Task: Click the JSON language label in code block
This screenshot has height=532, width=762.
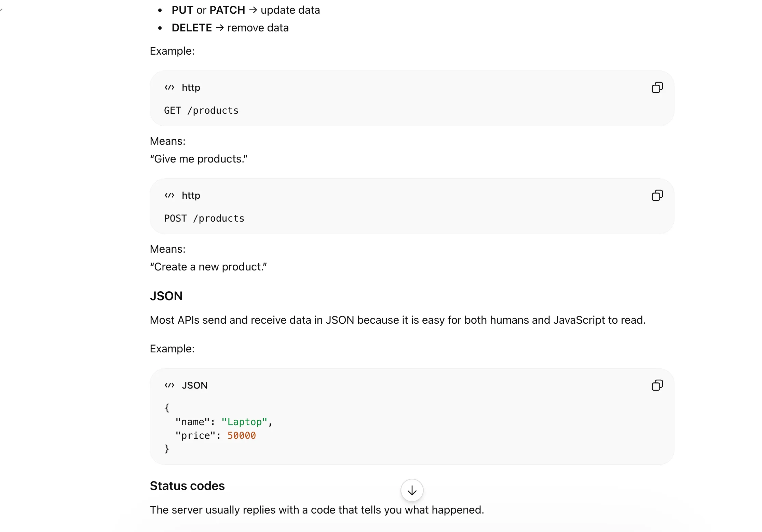Action: pos(194,386)
